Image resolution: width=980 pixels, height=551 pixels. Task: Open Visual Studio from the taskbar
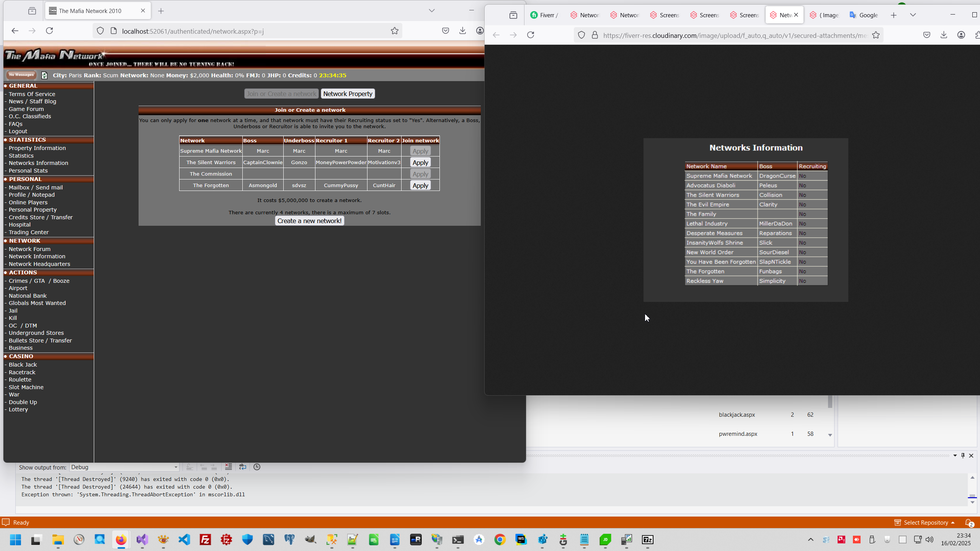[142, 540]
